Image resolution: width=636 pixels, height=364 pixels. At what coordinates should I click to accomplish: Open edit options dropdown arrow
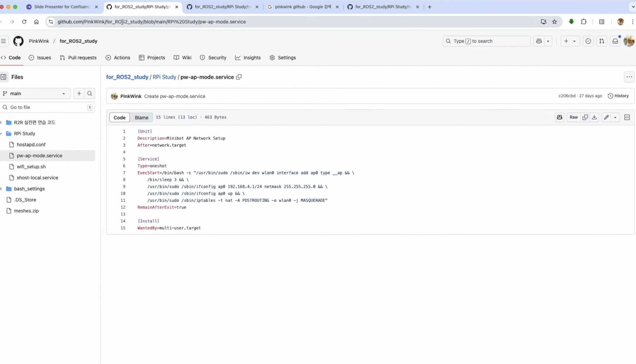(x=615, y=117)
